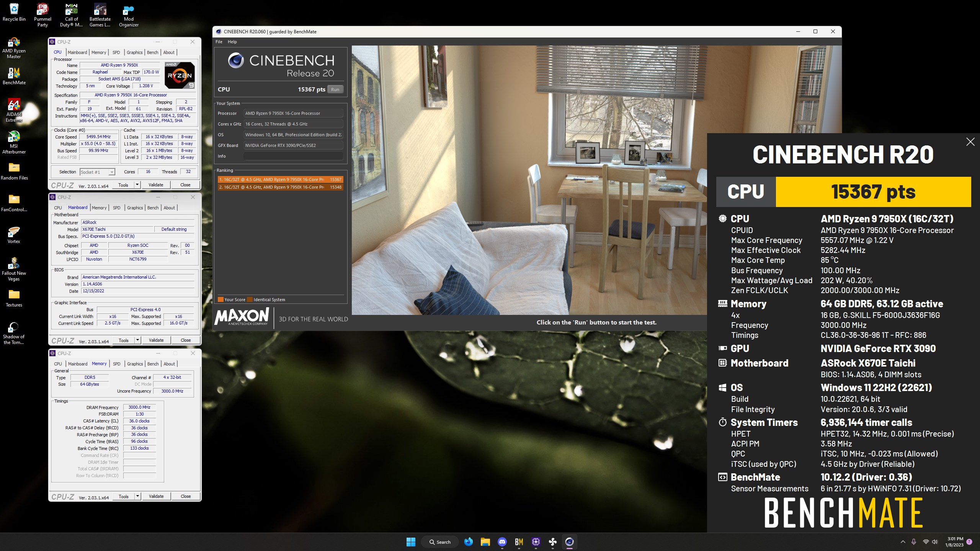
Task: Open Battlestate Games Launcher shortcut
Action: pos(100,15)
